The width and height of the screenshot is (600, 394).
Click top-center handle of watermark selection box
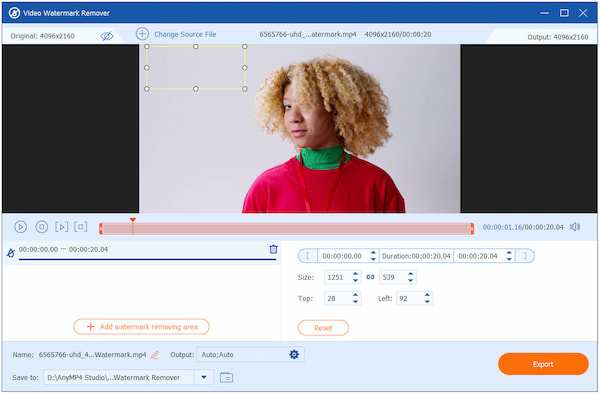point(196,46)
